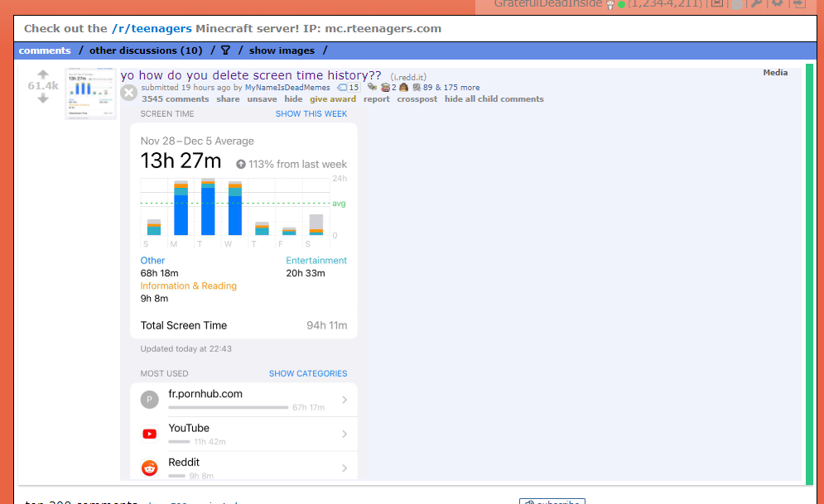Expand the top Most Used row chevron
824x504 pixels.
[345, 400]
